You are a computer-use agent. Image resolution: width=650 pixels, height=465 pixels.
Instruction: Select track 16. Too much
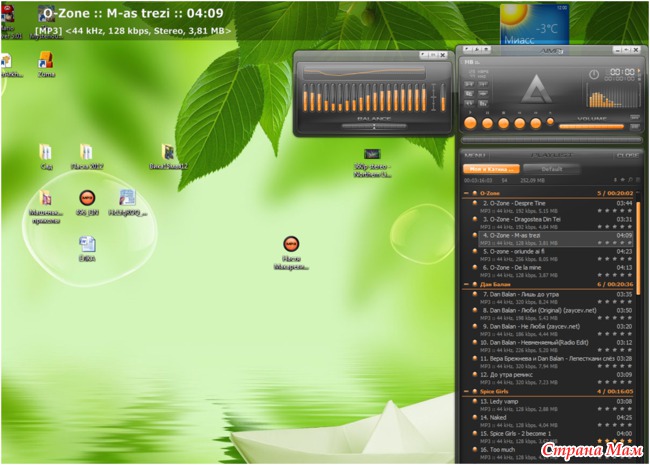555,453
